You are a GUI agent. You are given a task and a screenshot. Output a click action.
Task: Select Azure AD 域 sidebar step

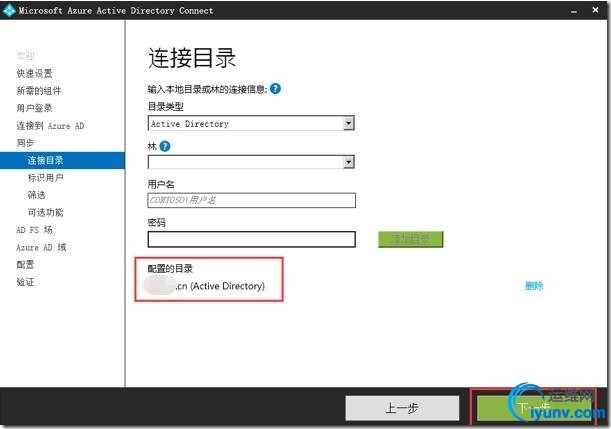41,247
